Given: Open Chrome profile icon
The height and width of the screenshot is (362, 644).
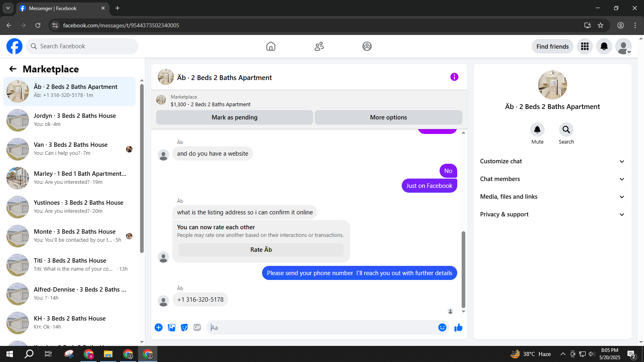Looking at the screenshot, I should click(621, 25).
